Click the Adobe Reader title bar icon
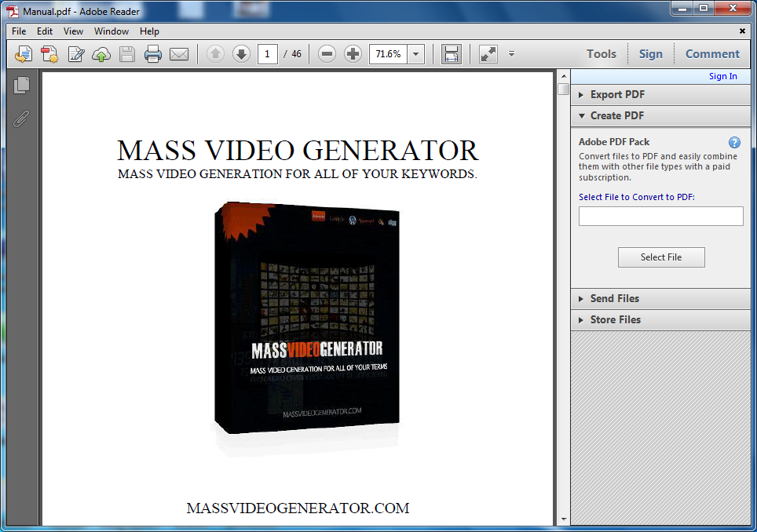Screen dimensions: 757x532 click(12, 11)
